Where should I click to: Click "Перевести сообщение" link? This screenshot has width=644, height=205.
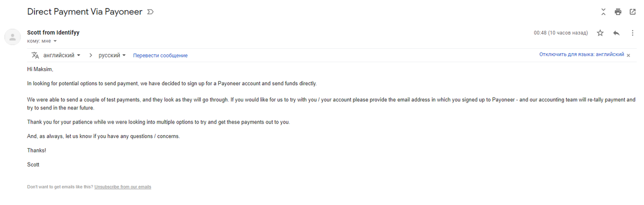pyautogui.click(x=160, y=55)
